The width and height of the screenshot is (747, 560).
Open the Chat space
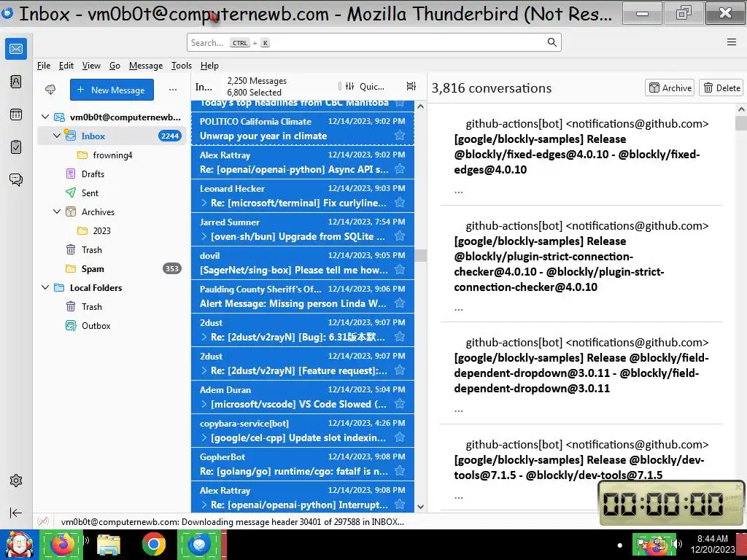16,179
